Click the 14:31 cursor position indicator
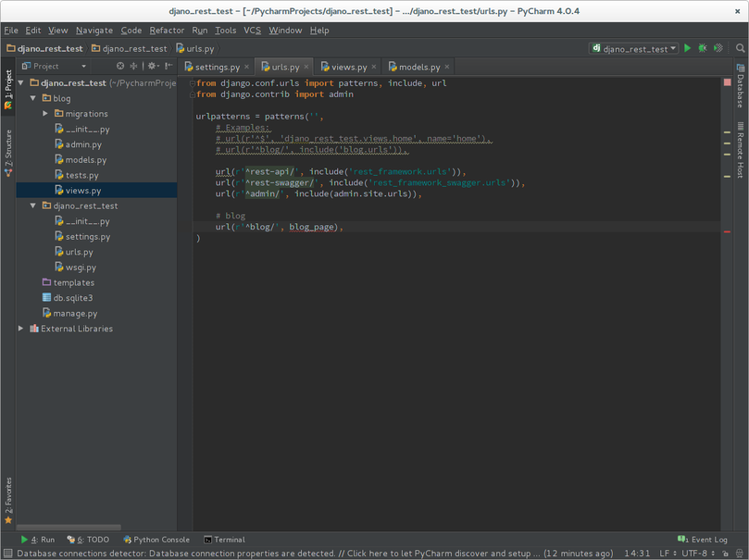The width and height of the screenshot is (749, 560). (637, 554)
